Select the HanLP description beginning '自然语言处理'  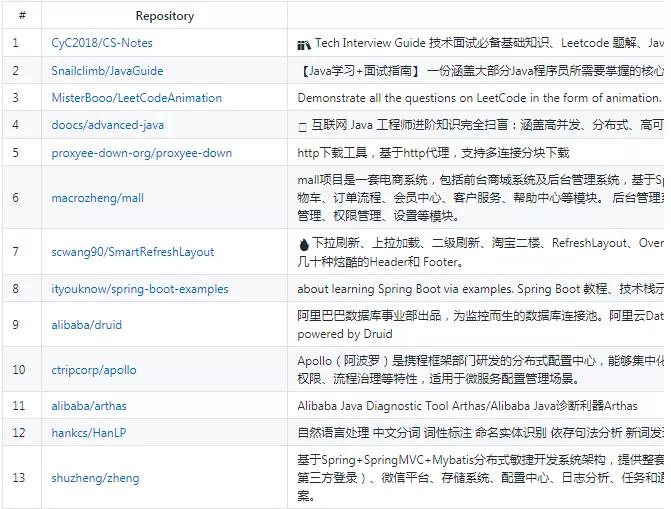click(481, 433)
